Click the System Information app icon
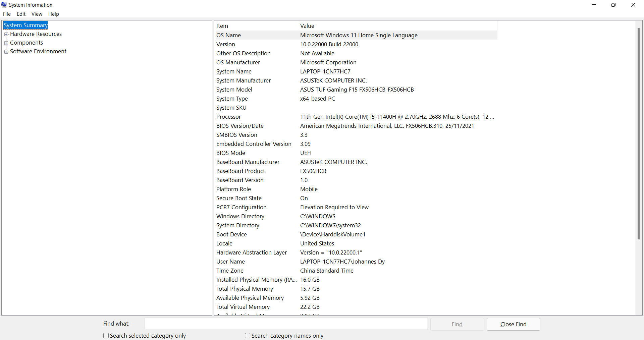 point(4,5)
